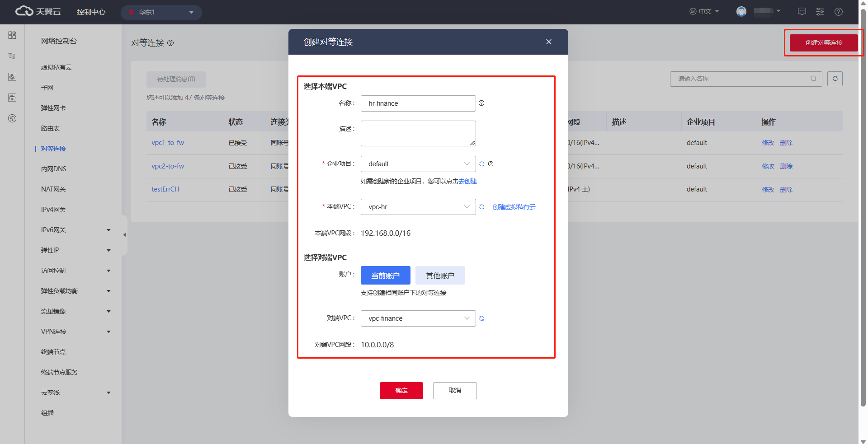Click refresh icon next to enterprise project dropdown
The height and width of the screenshot is (444, 868).
(x=481, y=164)
